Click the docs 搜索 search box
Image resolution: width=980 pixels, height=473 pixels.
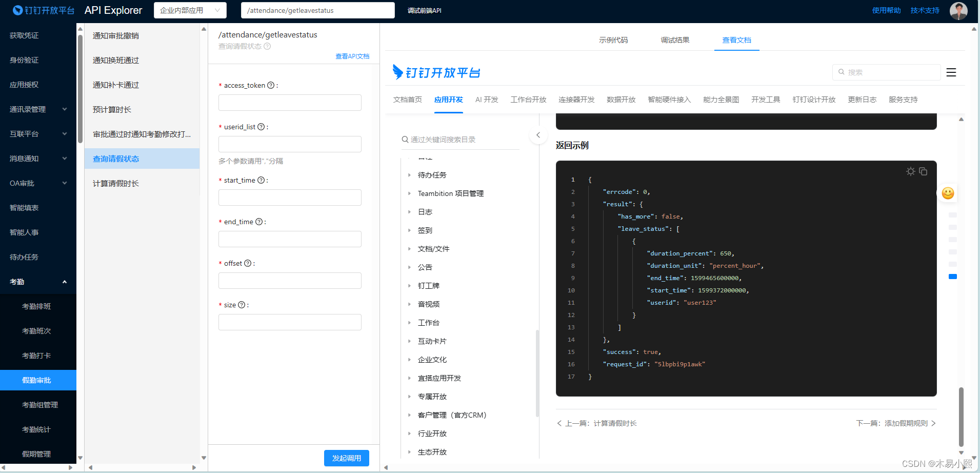[x=886, y=72]
